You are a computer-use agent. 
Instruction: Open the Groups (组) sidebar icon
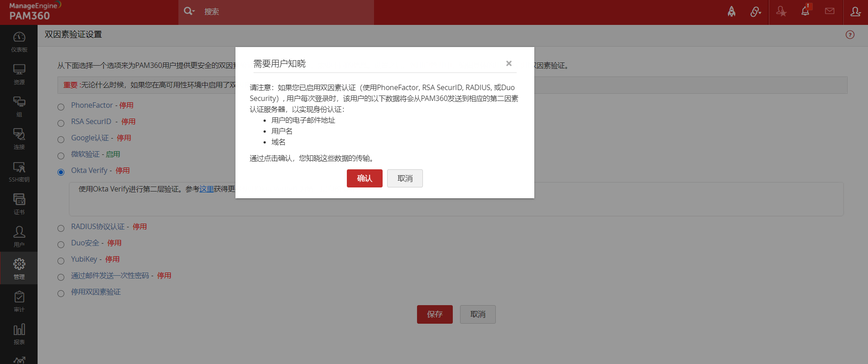pyautogui.click(x=19, y=107)
